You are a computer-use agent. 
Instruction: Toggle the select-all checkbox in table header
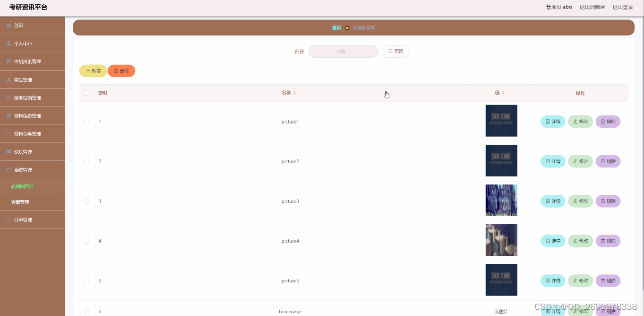coord(86,93)
